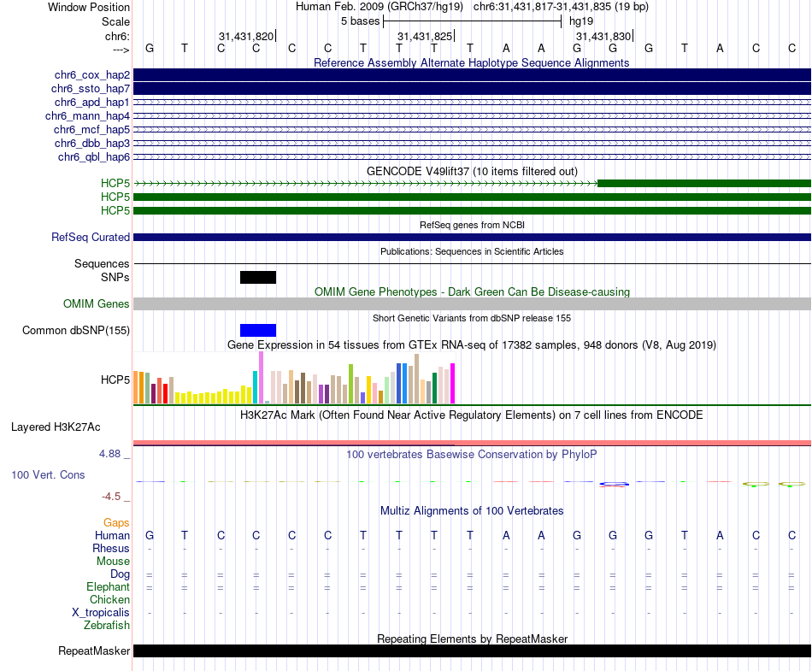Click the Scale label
The height and width of the screenshot is (671, 812).
click(x=116, y=21)
